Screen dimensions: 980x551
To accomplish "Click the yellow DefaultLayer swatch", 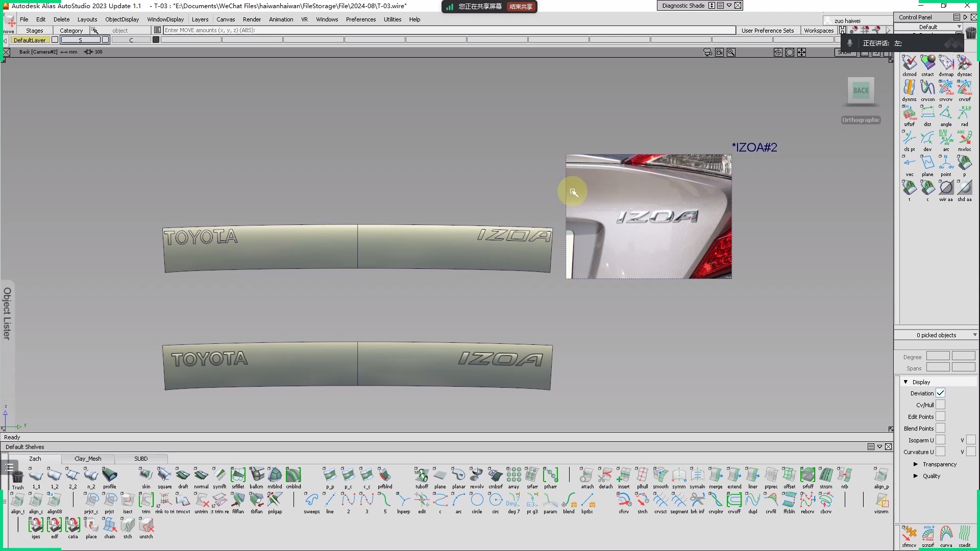I will coord(30,40).
